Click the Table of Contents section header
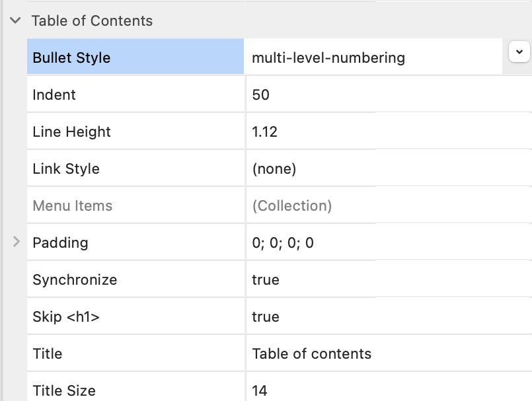This screenshot has width=532, height=401. 92,20
